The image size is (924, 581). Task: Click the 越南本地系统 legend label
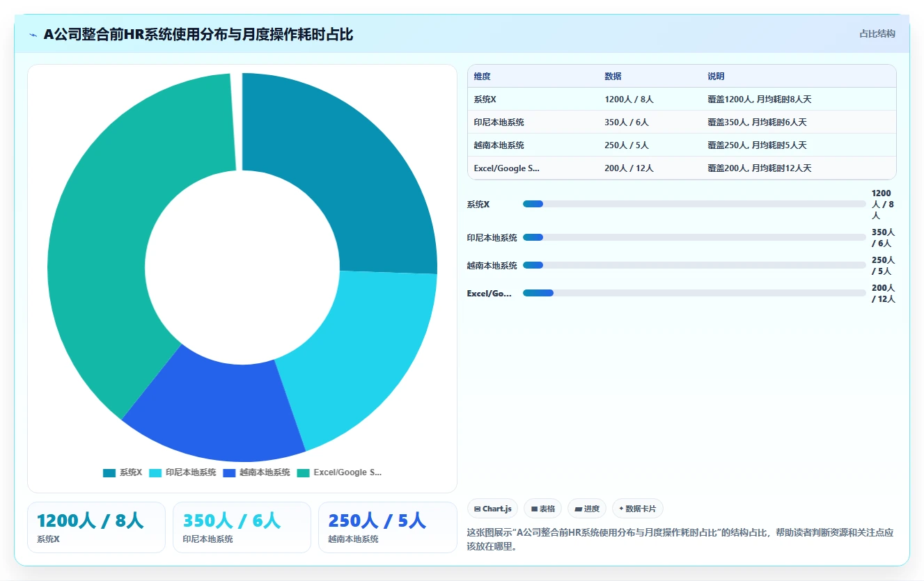click(265, 472)
